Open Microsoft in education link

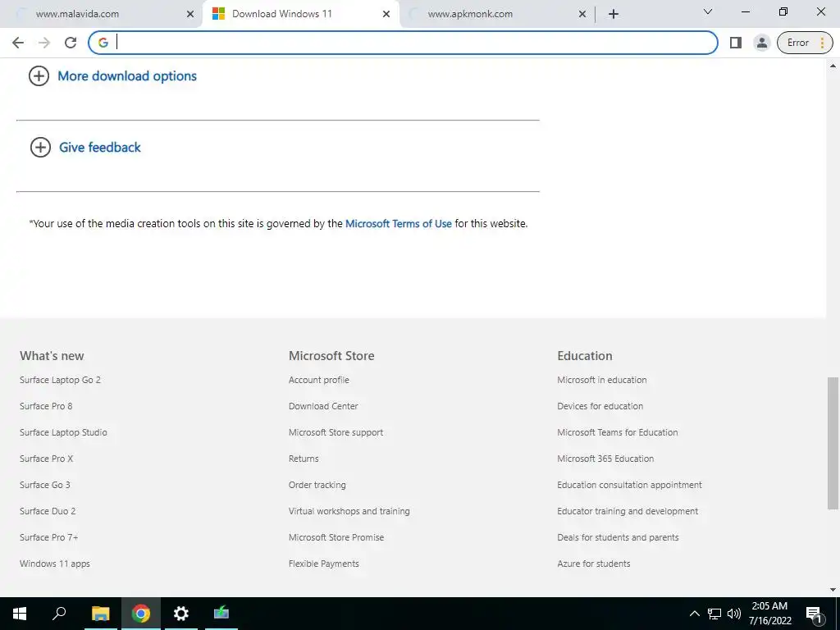point(601,380)
